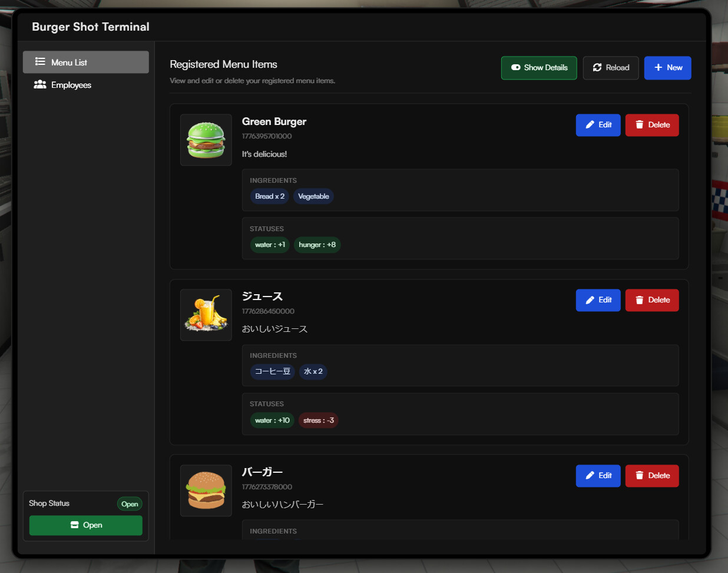
Task: Open the Employees section
Action: (85, 85)
